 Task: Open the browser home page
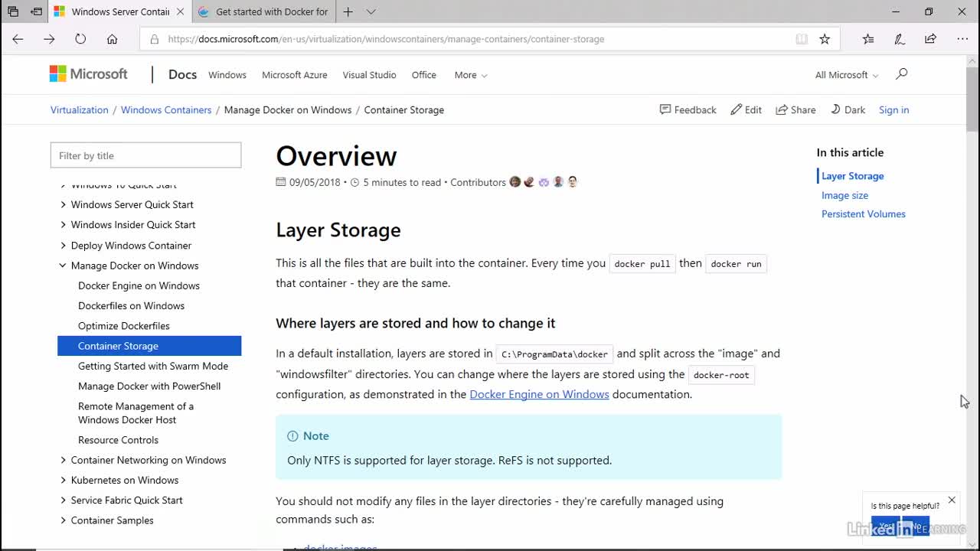[x=112, y=39]
